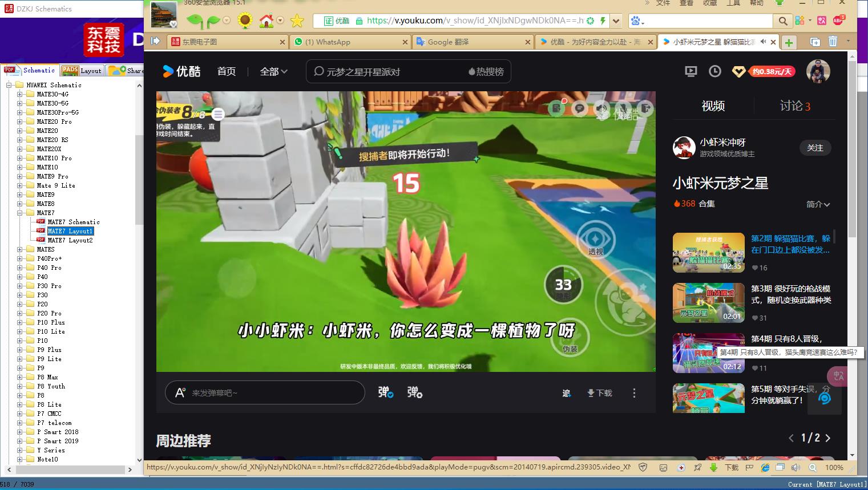The width and height of the screenshot is (868, 490).
Task: Go to previous page of 周边推荐
Action: (791, 438)
